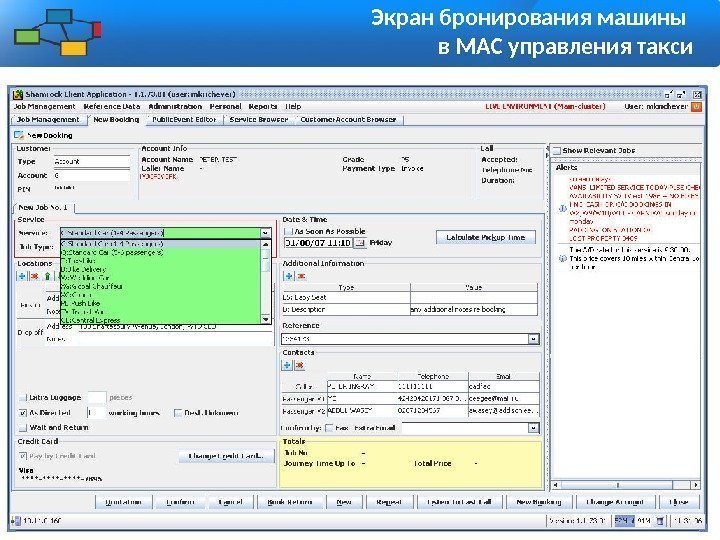Click the New Booking header icon
This screenshot has height=540, width=720.
19,135
